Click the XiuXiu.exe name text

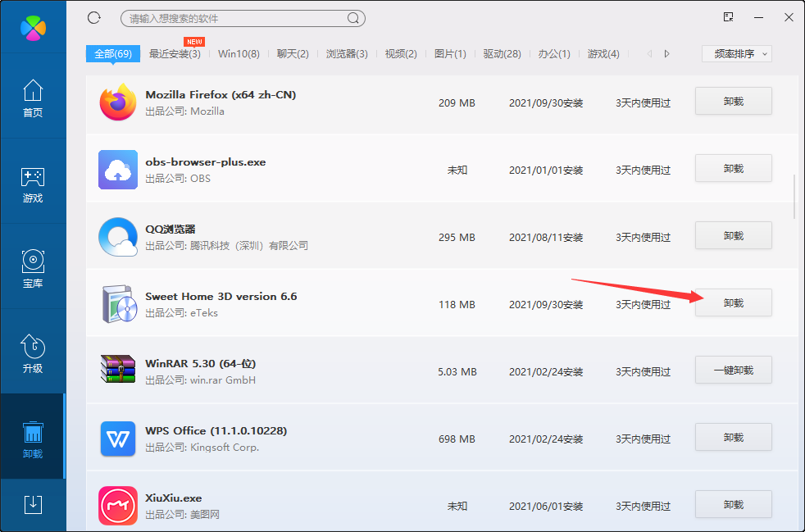pos(174,498)
